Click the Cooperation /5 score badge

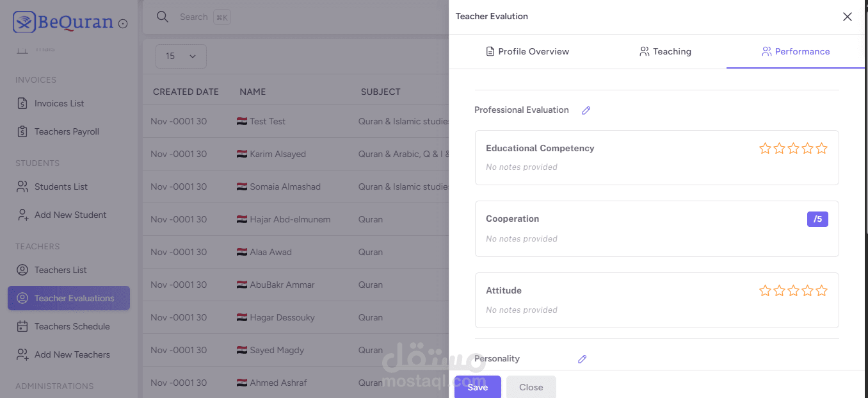(817, 219)
